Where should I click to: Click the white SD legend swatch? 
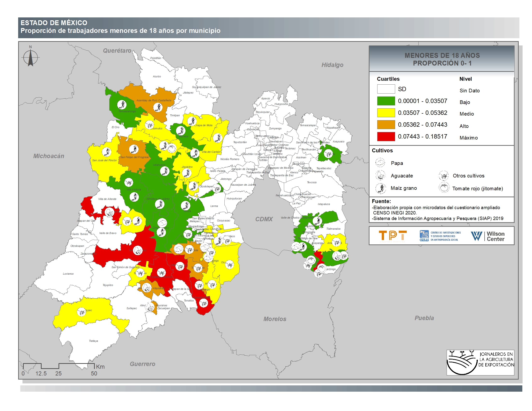point(386,89)
